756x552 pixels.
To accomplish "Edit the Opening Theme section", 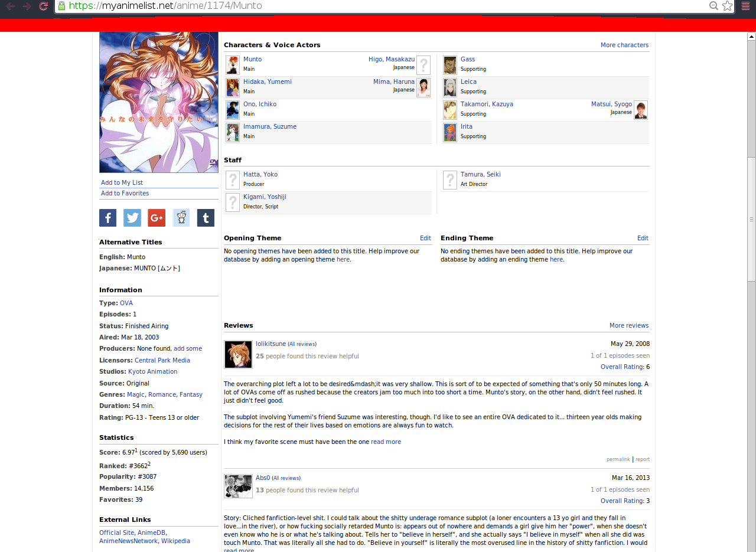I will [x=425, y=239].
